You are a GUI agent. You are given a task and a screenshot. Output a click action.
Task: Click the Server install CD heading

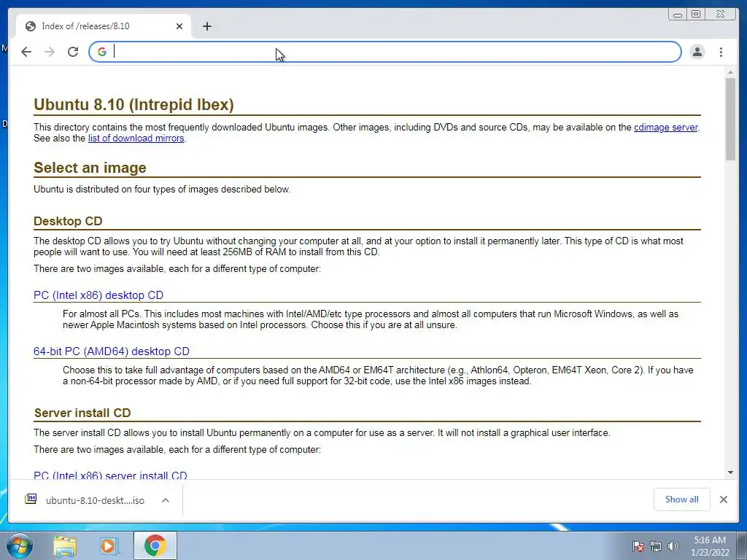(x=82, y=413)
